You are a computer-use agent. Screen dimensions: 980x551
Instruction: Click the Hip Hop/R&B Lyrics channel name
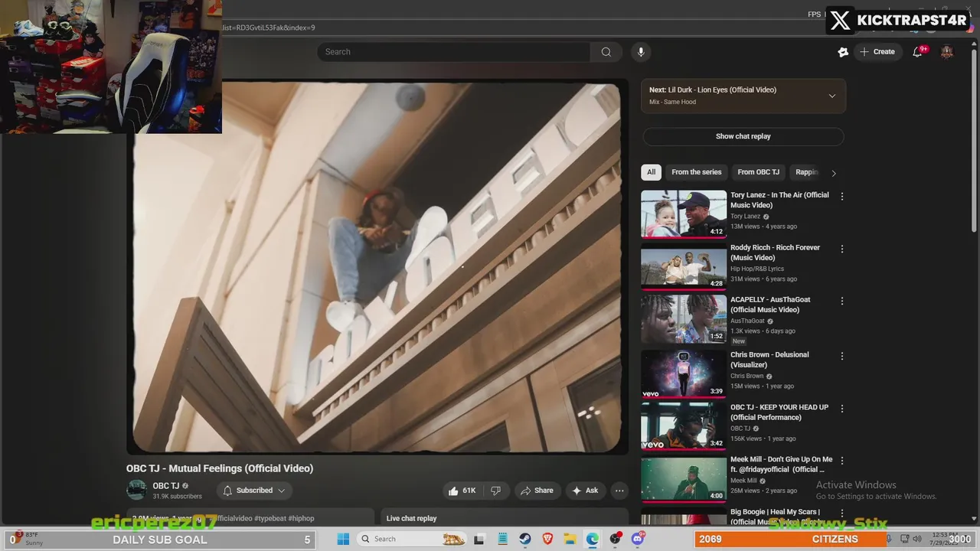[757, 269]
